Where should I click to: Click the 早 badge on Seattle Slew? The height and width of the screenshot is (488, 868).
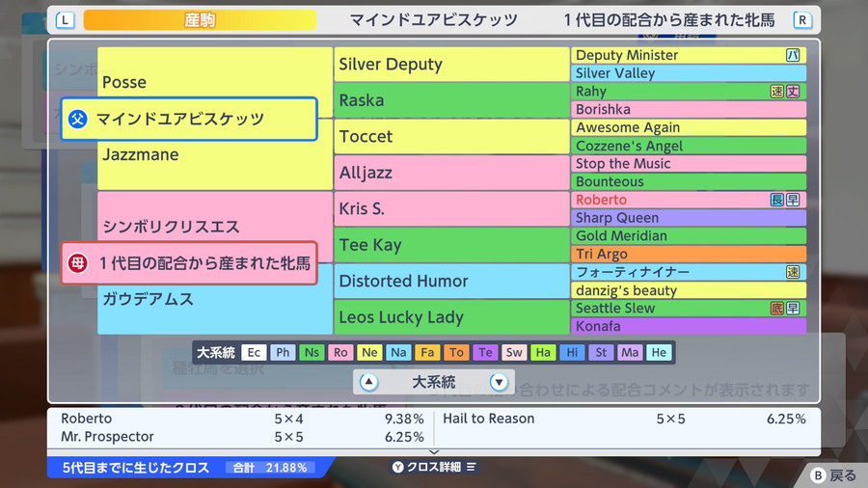pyautogui.click(x=793, y=309)
